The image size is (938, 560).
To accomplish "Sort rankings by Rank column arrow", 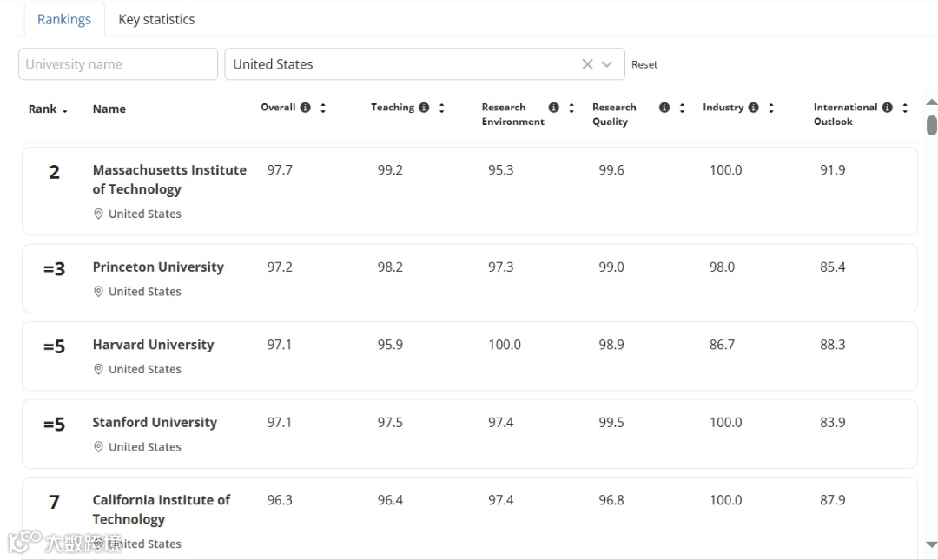I will pyautogui.click(x=65, y=110).
